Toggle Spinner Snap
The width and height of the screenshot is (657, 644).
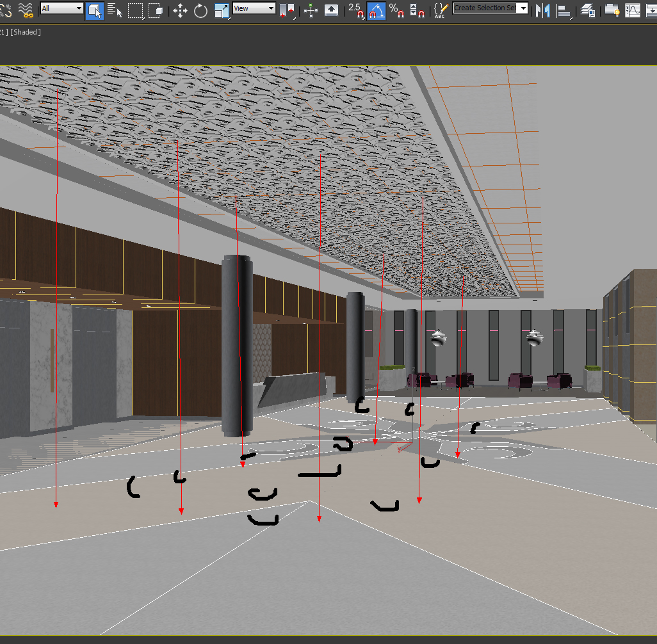click(x=417, y=10)
